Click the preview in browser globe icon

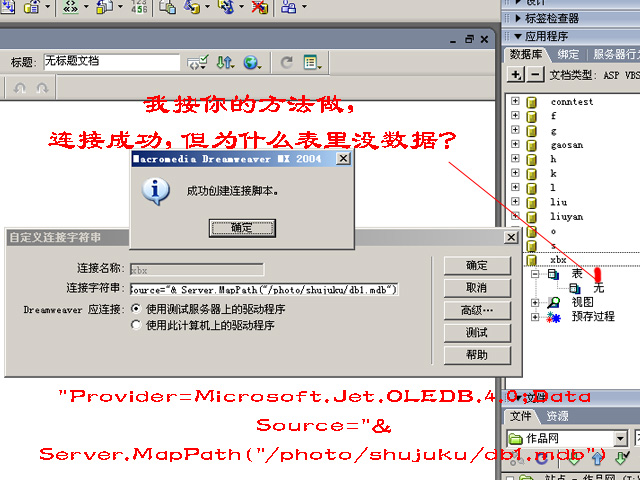252,62
